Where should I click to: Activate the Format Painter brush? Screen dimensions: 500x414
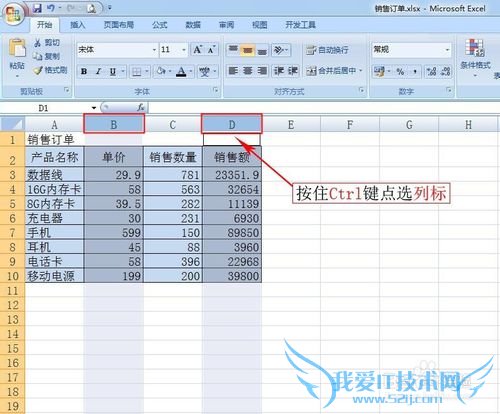(x=38, y=70)
